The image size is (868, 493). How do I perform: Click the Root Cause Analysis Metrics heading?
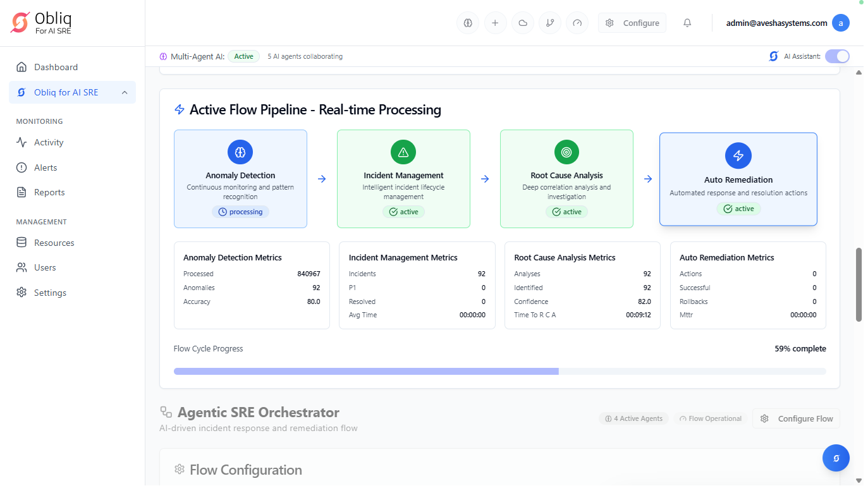[565, 257]
